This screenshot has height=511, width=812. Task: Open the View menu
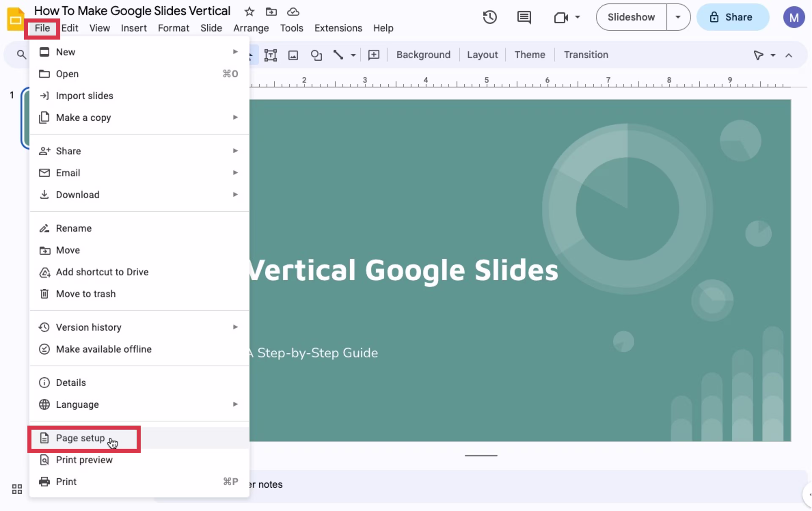tap(99, 28)
